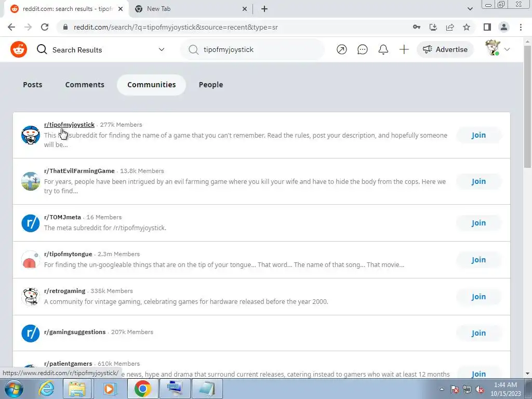The image size is (532, 399).
Task: Join the r/TOMJmeta community
Action: tap(478, 223)
